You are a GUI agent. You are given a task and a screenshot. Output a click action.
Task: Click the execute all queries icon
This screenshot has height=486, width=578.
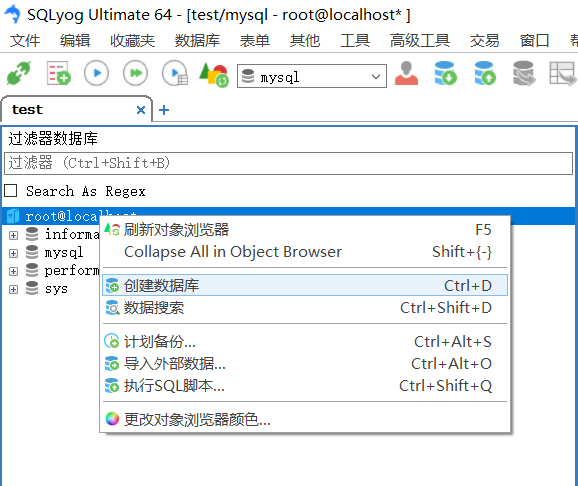click(136, 73)
